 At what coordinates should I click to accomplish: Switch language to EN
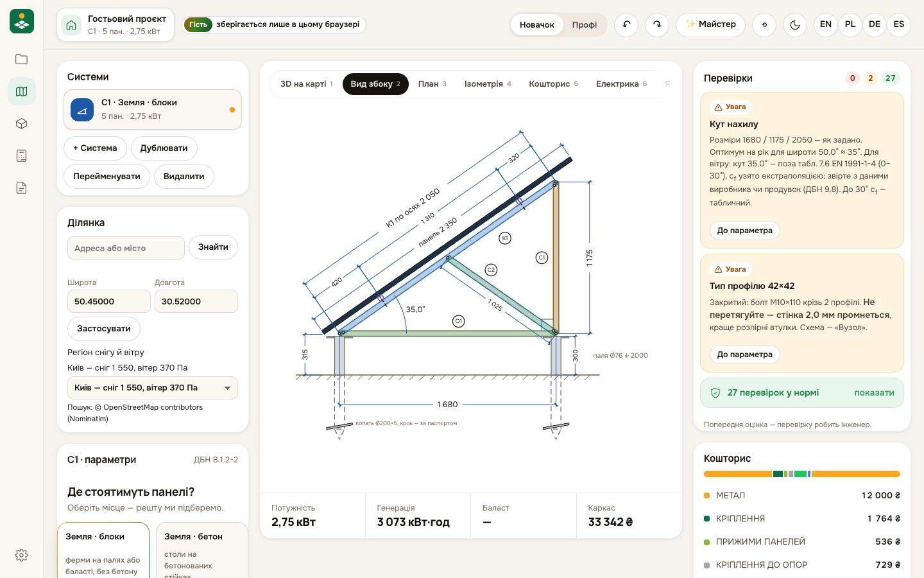tap(826, 24)
